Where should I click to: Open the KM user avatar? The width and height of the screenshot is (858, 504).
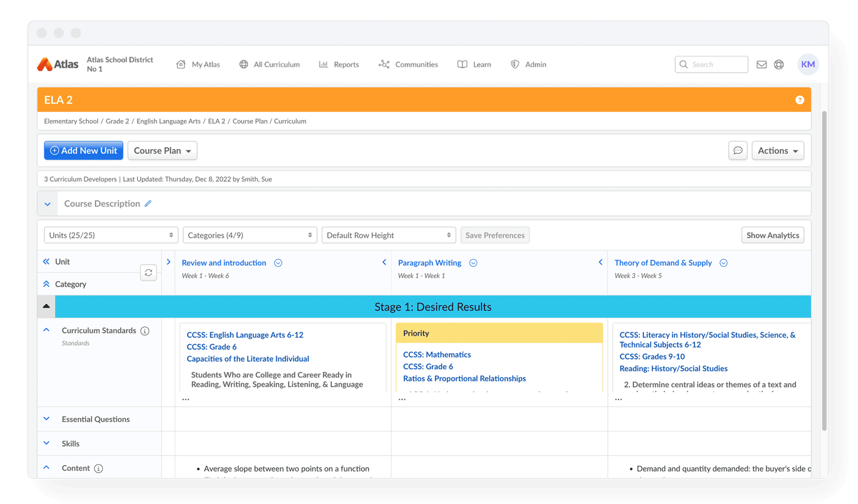(x=807, y=64)
